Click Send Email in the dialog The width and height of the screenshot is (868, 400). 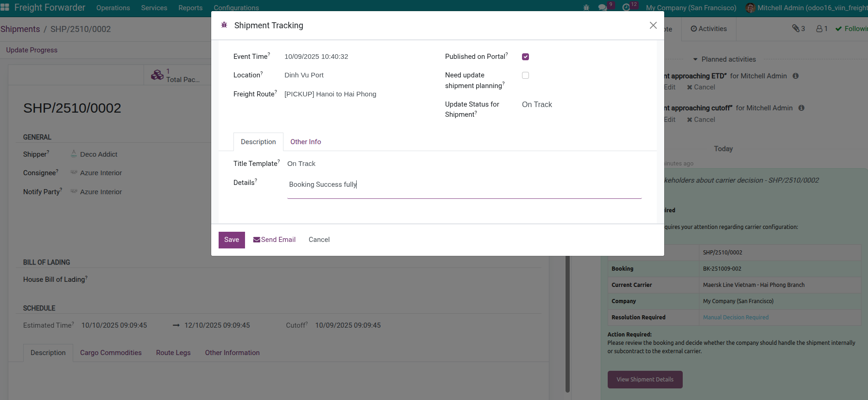pyautogui.click(x=274, y=240)
